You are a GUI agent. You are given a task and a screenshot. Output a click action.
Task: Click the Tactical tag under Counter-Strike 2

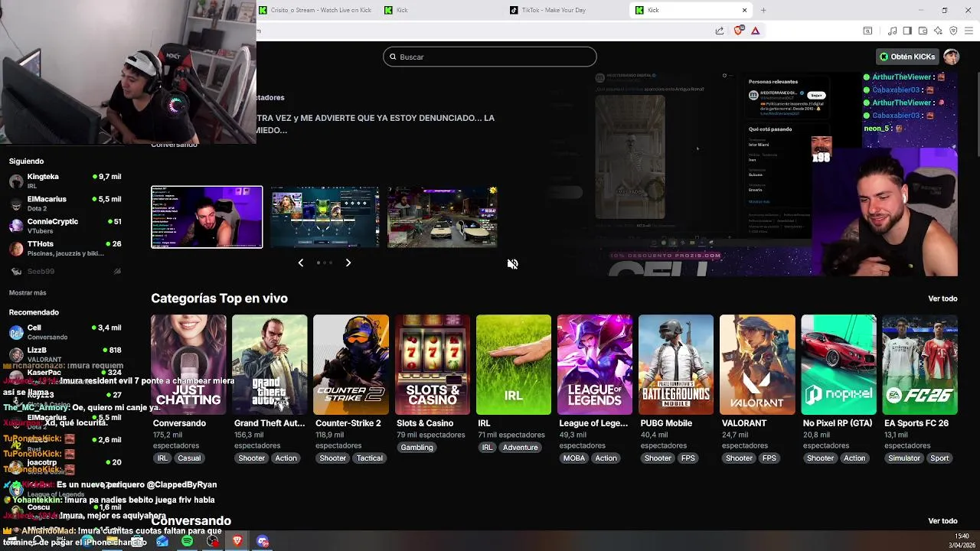tap(369, 458)
